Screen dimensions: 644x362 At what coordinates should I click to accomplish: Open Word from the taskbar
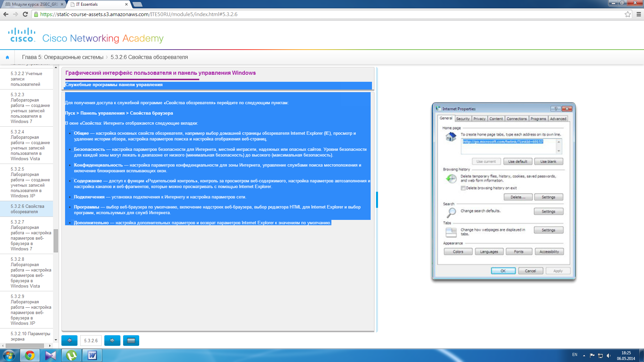point(92,355)
